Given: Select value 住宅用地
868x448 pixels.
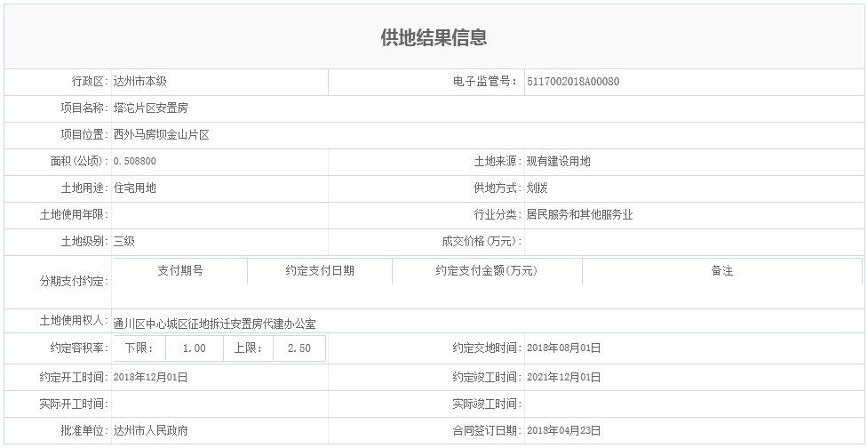Looking at the screenshot, I should (x=134, y=188).
